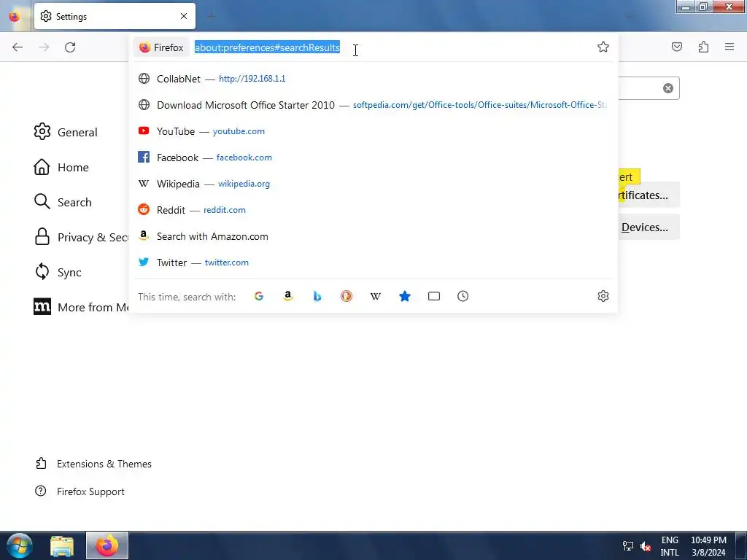
Task: Go to Privacy & Security category
Action: click(81, 237)
